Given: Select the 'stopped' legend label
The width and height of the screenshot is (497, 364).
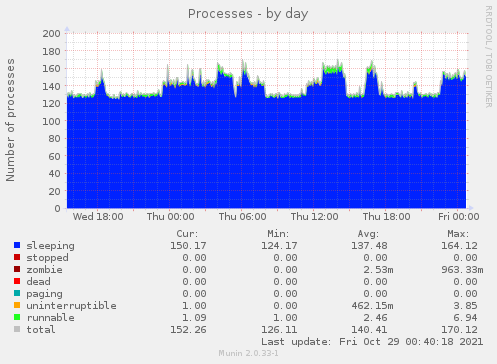Looking at the screenshot, I should 47,258.
